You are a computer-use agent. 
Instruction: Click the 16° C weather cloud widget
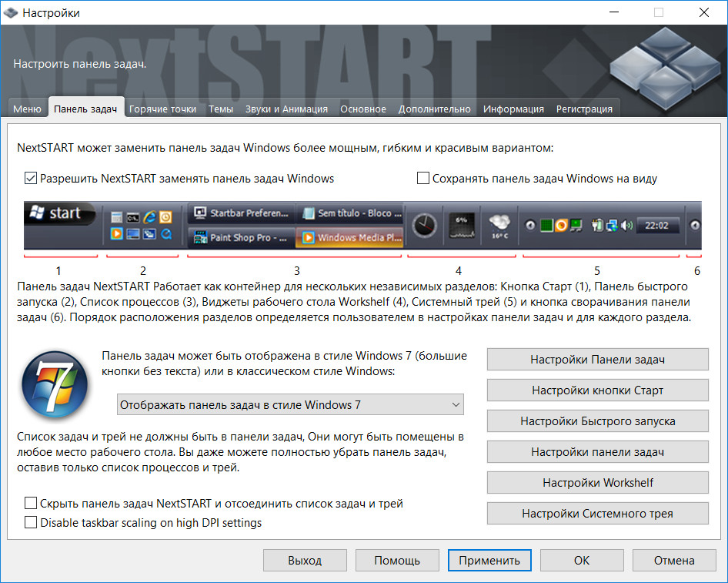(x=499, y=226)
